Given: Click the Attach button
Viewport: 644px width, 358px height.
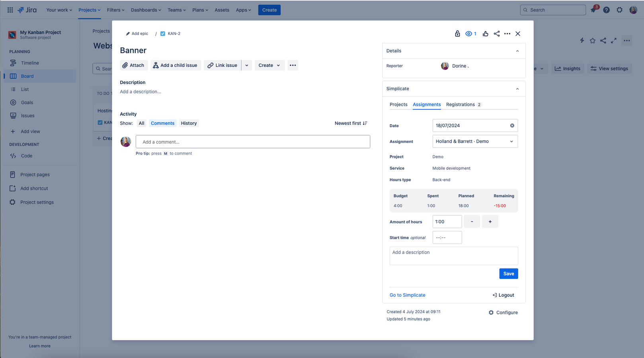Looking at the screenshot, I should click(133, 65).
